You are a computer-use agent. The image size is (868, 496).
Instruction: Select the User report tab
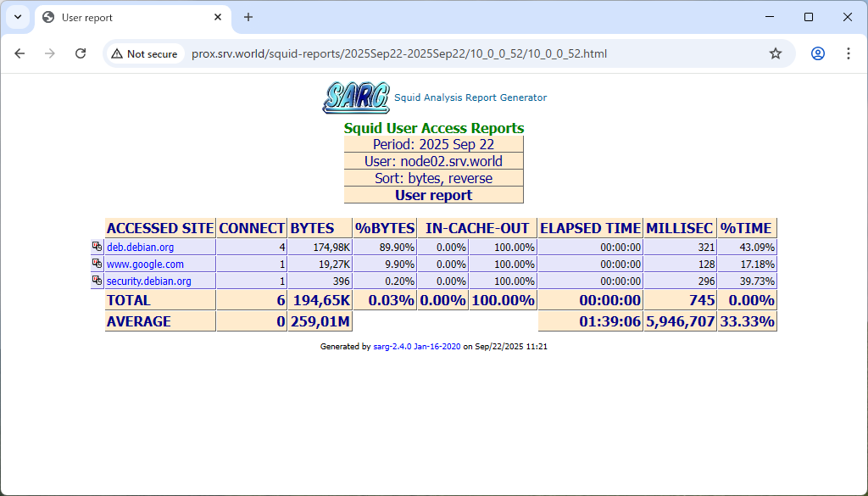pyautogui.click(x=127, y=17)
